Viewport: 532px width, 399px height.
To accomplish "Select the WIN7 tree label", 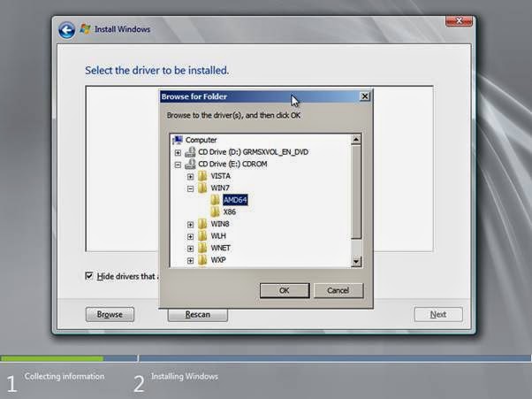I will coord(220,188).
